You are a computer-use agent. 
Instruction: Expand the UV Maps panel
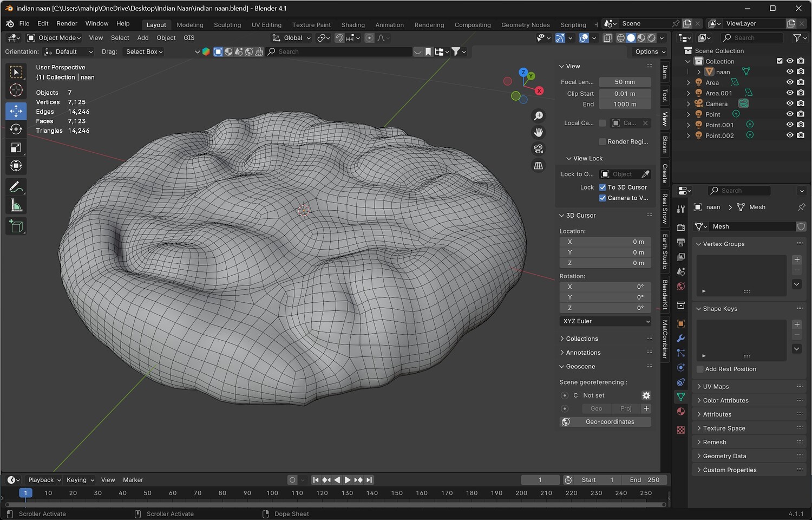[x=716, y=387]
